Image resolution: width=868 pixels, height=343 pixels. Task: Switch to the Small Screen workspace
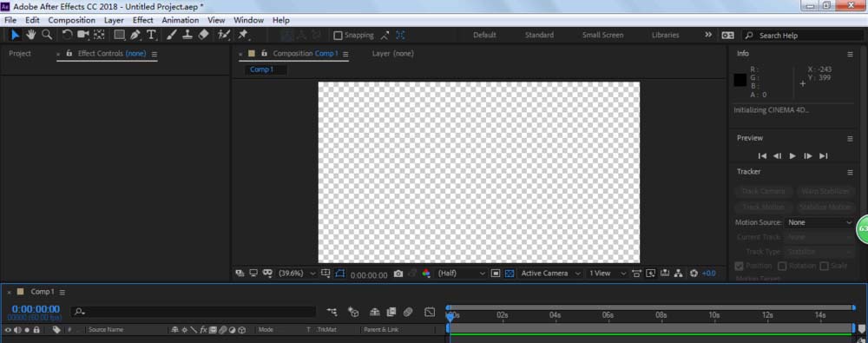pos(603,35)
